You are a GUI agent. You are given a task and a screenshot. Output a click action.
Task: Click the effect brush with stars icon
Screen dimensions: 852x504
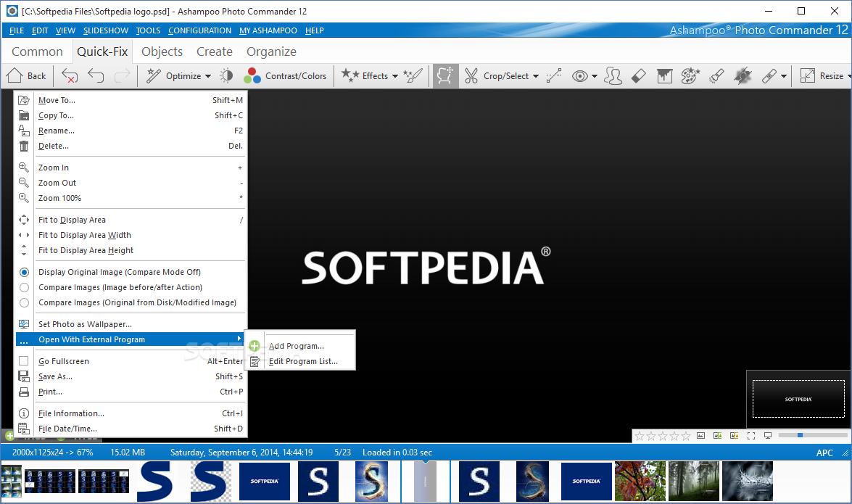click(413, 76)
